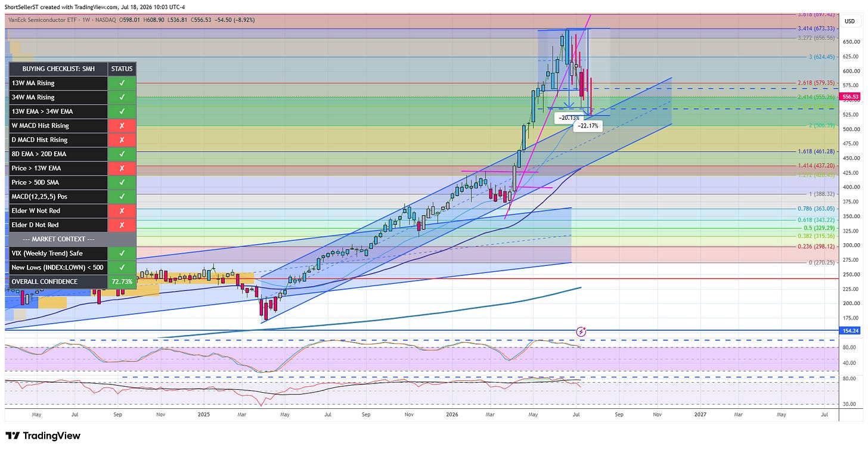868x450 pixels.
Task: Select the 0.236 (298.12) Fibonacci label
Action: (x=817, y=247)
